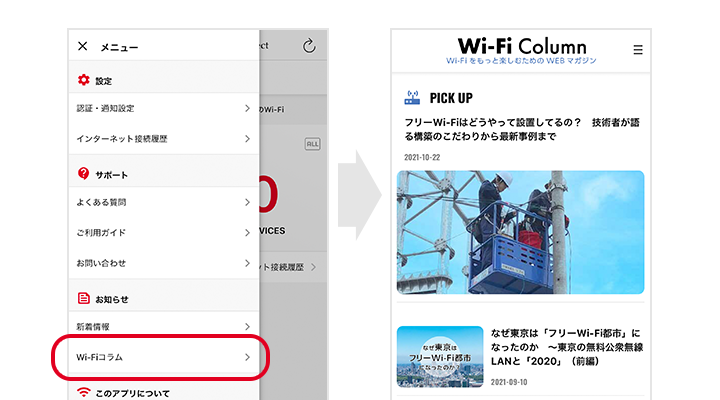Open the Tokyo フリーWi-Fi都市 thumbnail
This screenshot has height=400, width=720.
(440, 357)
